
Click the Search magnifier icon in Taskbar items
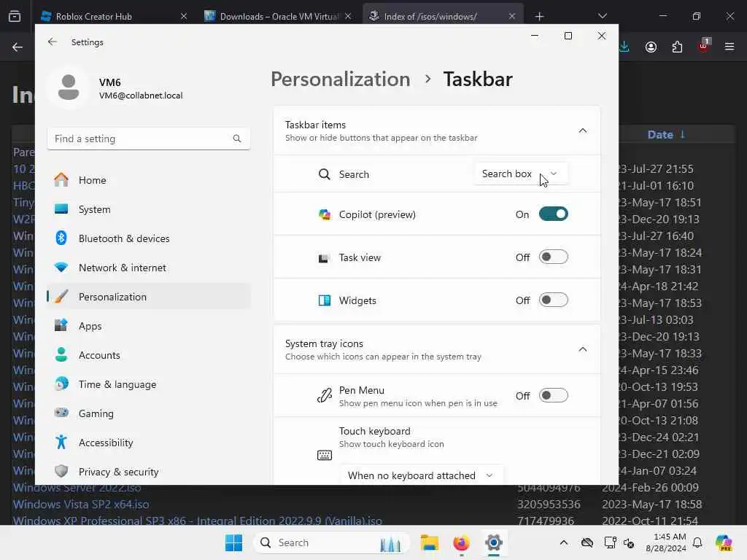pyautogui.click(x=325, y=174)
